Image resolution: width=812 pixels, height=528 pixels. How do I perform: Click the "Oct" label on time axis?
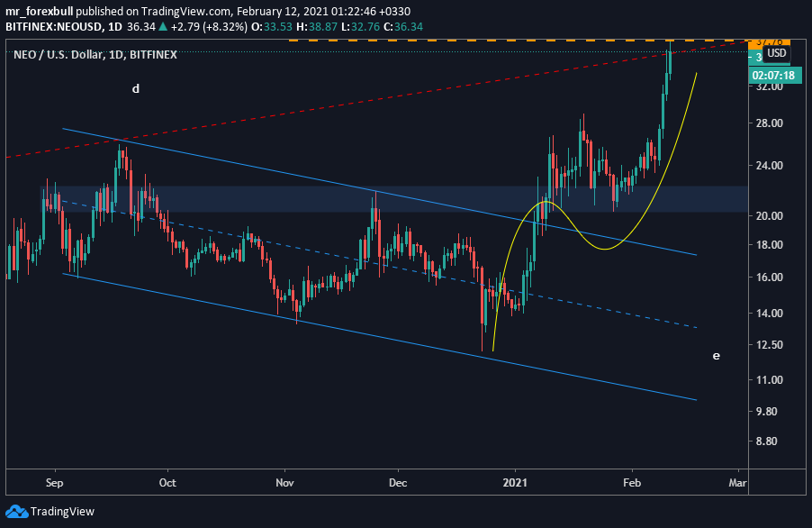pos(167,483)
